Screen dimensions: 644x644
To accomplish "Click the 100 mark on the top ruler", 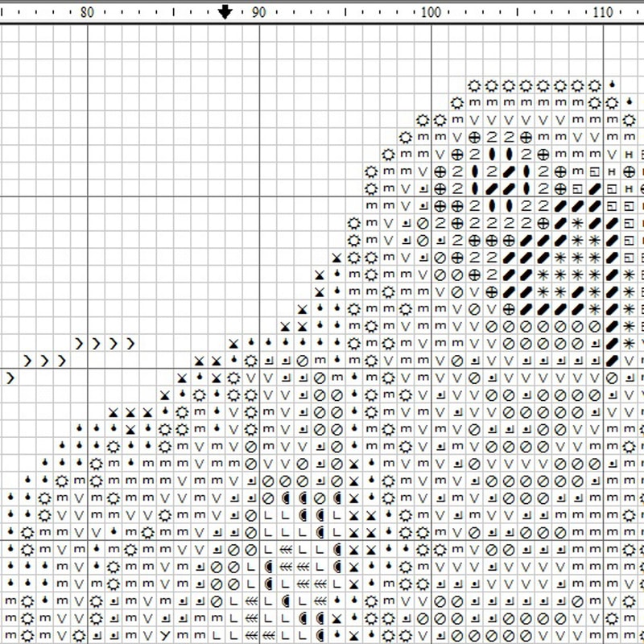I will [x=431, y=12].
